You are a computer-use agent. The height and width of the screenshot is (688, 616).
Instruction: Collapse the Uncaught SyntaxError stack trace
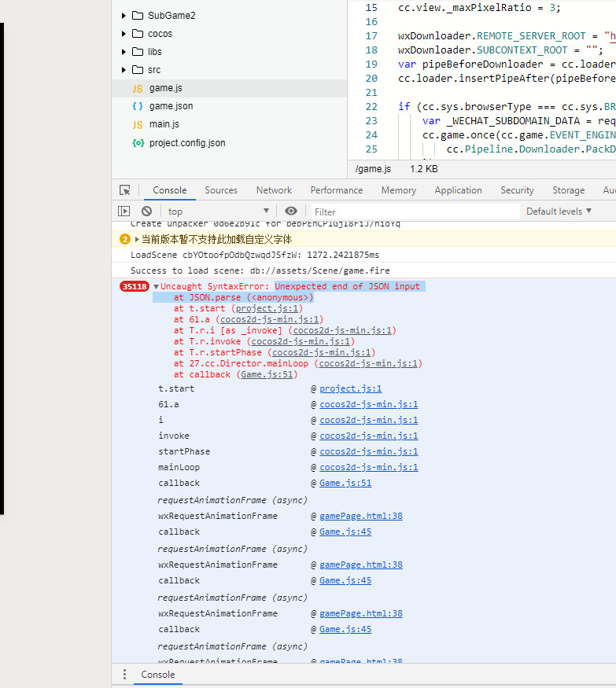[156, 287]
